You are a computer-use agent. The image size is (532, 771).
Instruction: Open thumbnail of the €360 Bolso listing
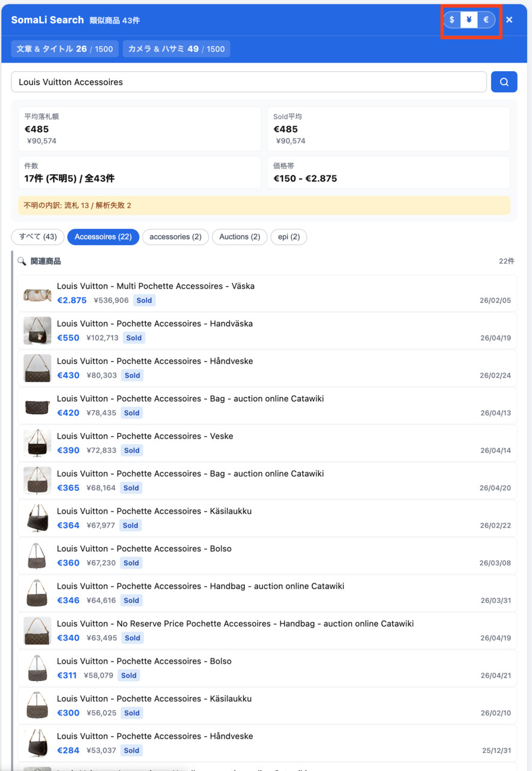37,555
